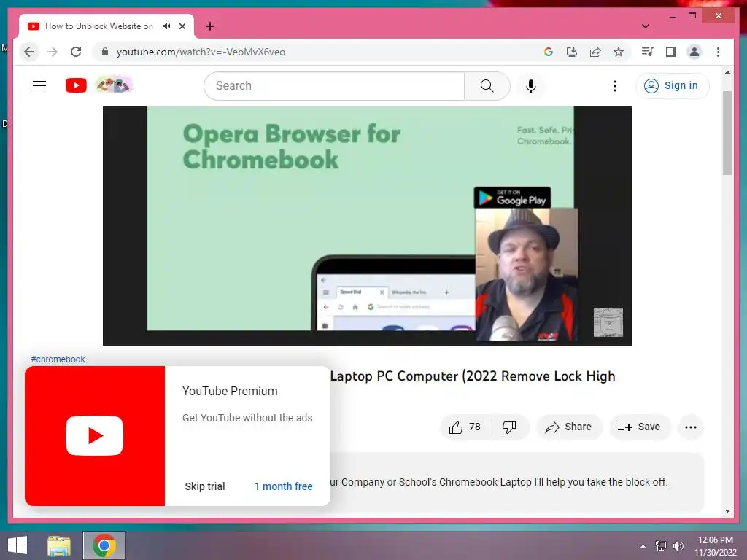Mute tab via speaker icon on tab
Viewport: 747px width, 560px height.
tap(167, 26)
